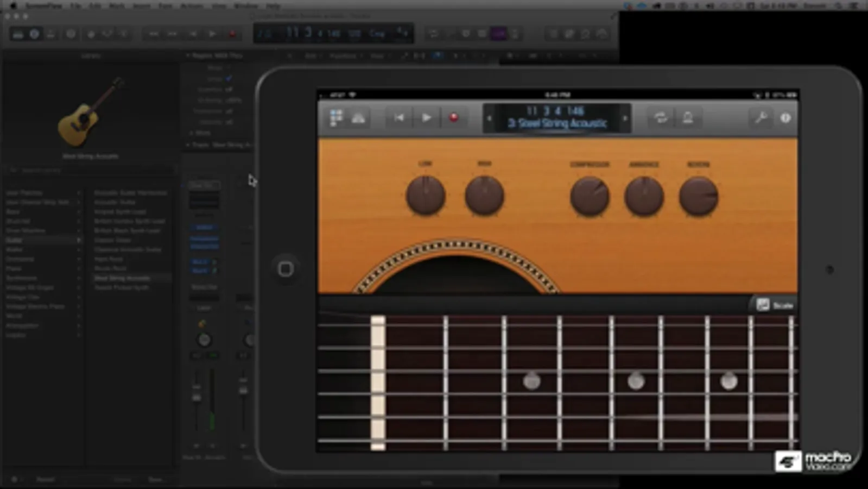
Task: Tap the loop browser icon
Action: [661, 117]
